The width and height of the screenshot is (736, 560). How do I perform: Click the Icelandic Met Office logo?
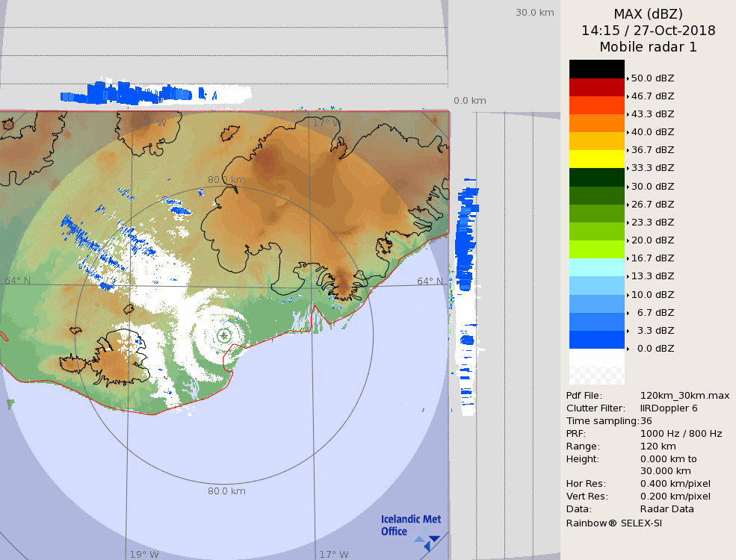point(410,526)
